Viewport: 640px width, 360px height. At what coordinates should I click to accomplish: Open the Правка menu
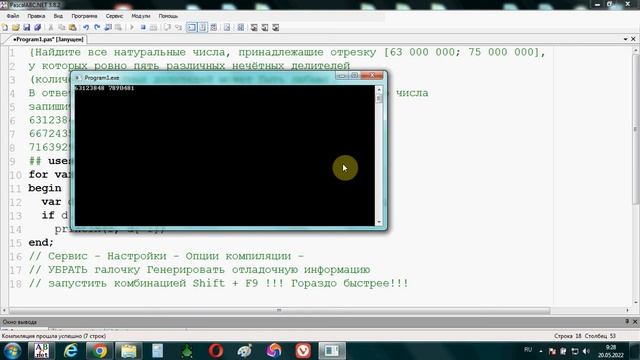tap(36, 16)
